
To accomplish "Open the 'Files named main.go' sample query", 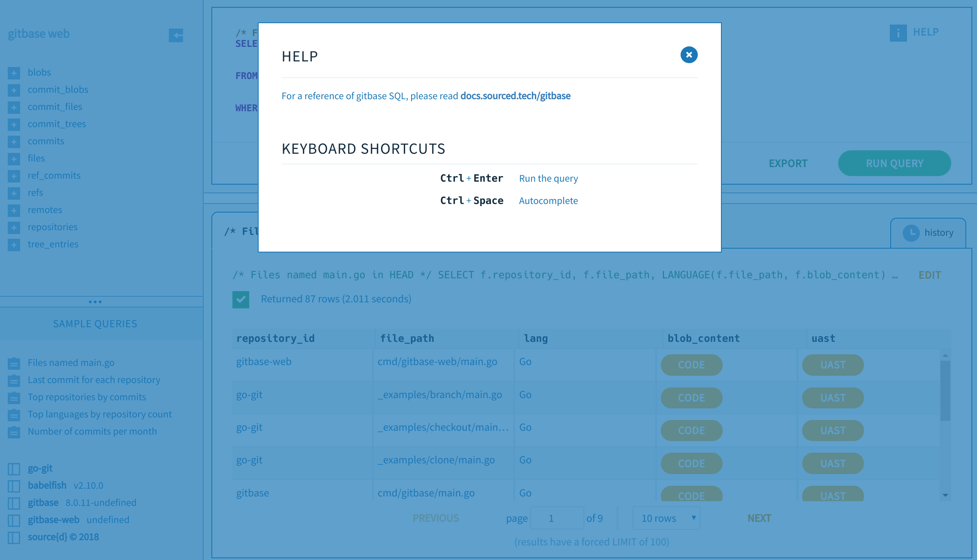I will coord(71,363).
